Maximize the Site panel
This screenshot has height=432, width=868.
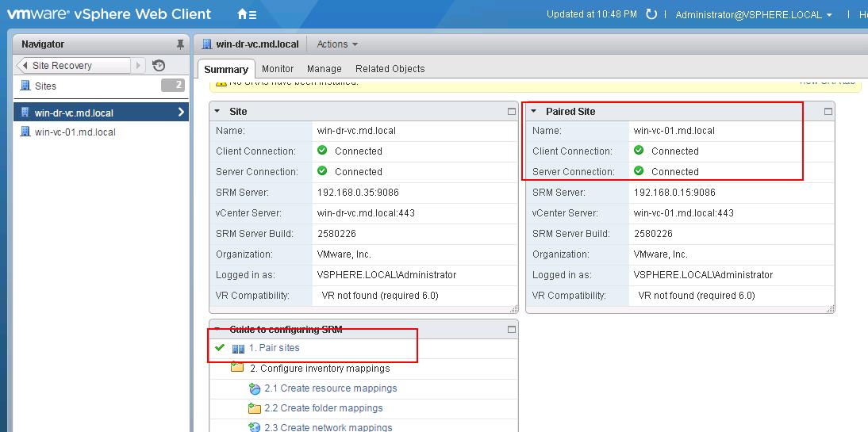click(512, 111)
